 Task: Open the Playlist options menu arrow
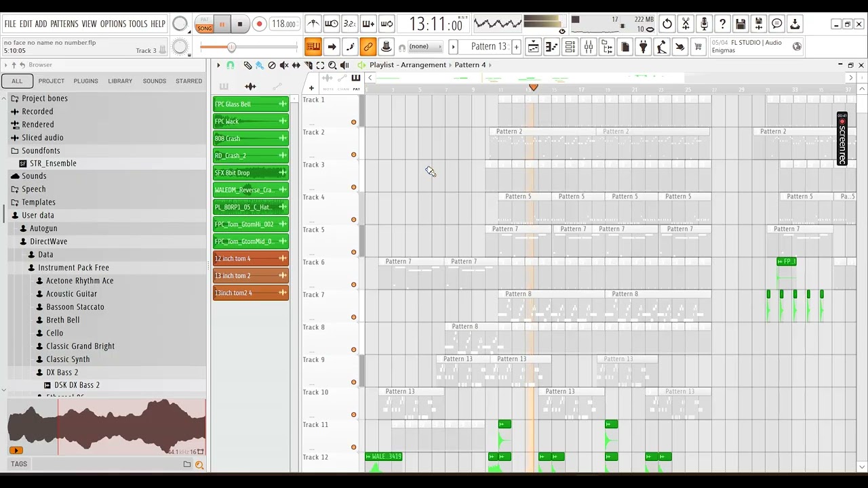click(218, 65)
